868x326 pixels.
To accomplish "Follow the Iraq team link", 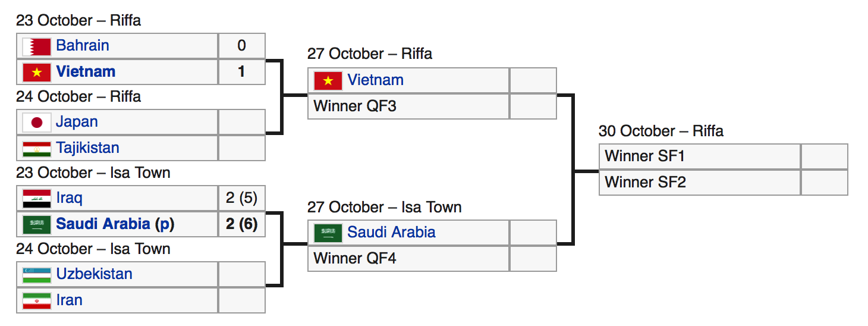I will tap(69, 198).
